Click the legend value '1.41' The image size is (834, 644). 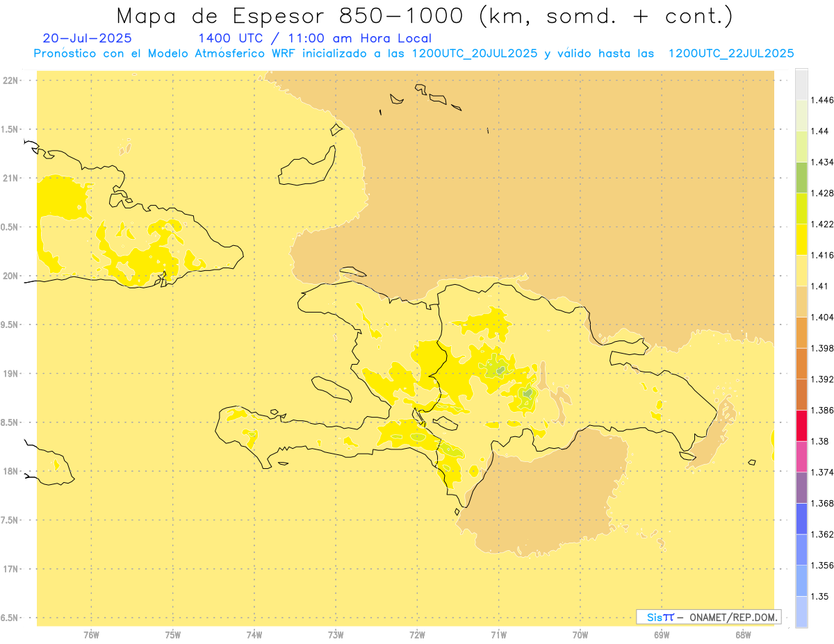coord(820,286)
